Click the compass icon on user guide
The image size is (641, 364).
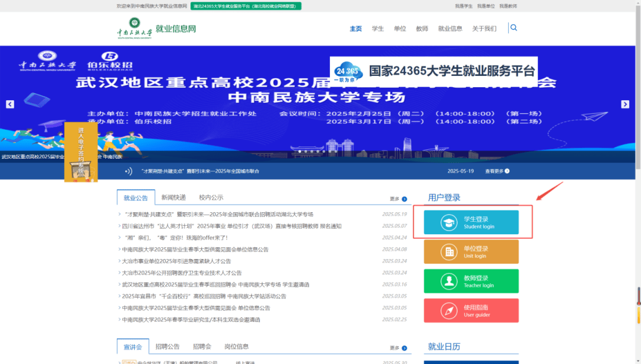(449, 311)
